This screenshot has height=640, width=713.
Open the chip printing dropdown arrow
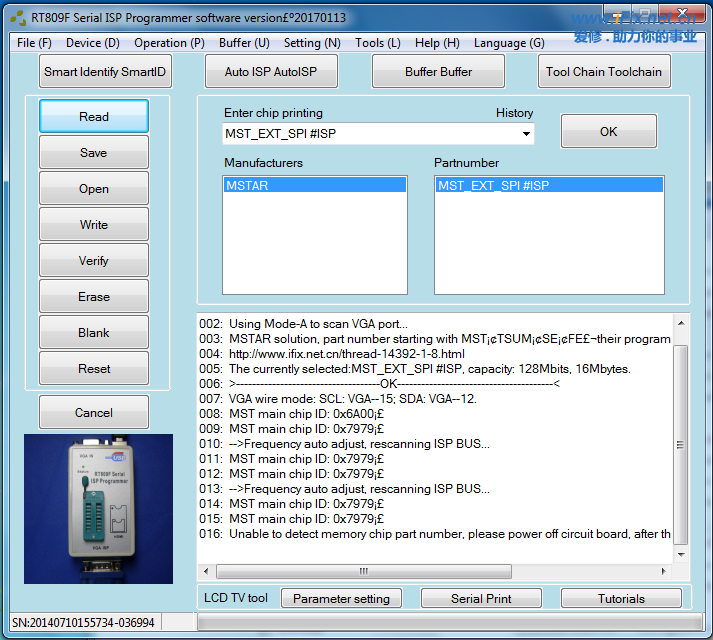(526, 134)
